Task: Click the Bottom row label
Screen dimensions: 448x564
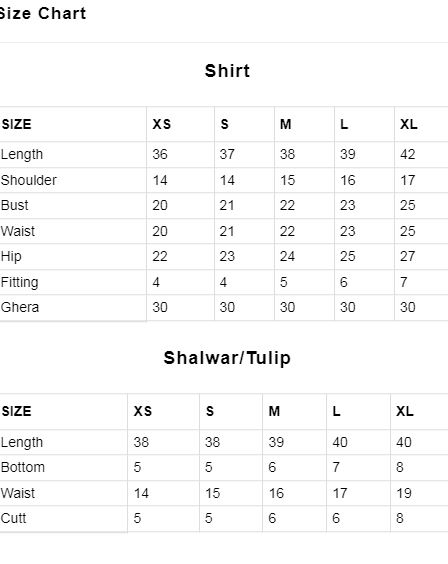Action: pyautogui.click(x=23, y=467)
